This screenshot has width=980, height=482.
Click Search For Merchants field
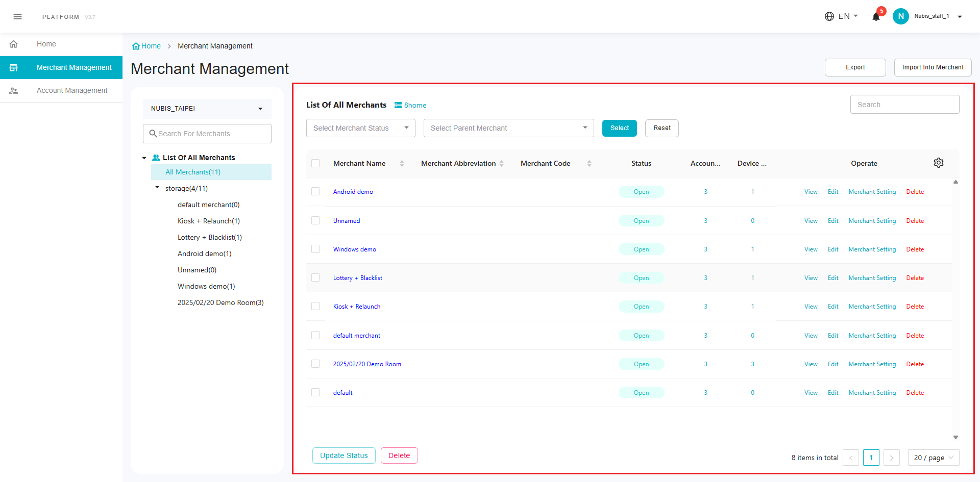(207, 134)
